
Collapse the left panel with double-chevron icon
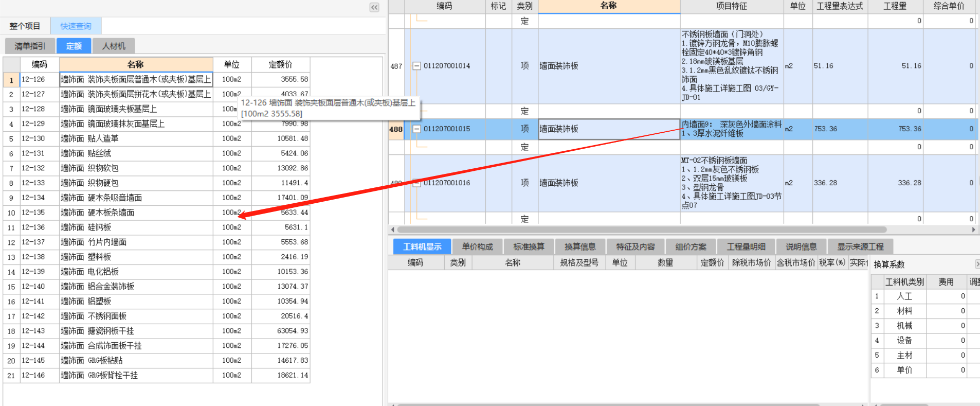[x=374, y=7]
